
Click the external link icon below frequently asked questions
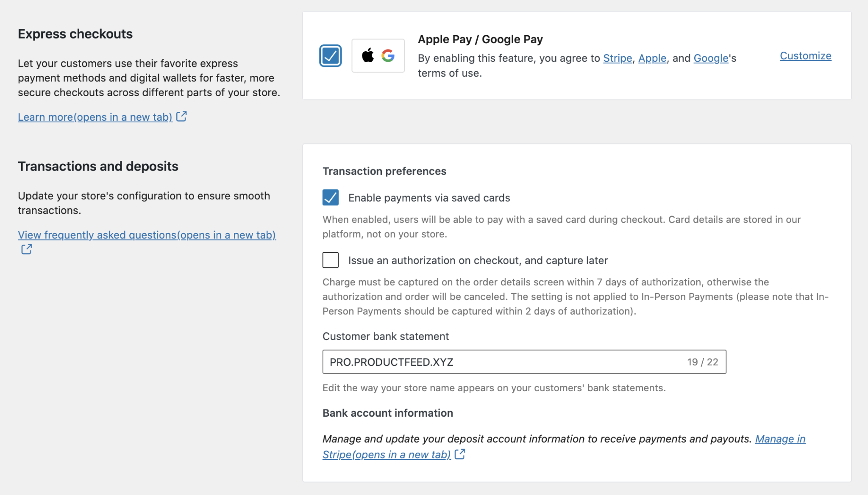[26, 249]
